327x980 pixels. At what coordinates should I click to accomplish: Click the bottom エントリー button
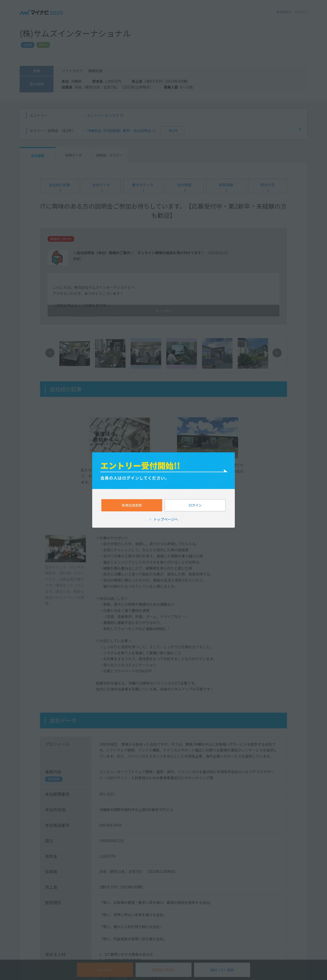(x=105, y=970)
